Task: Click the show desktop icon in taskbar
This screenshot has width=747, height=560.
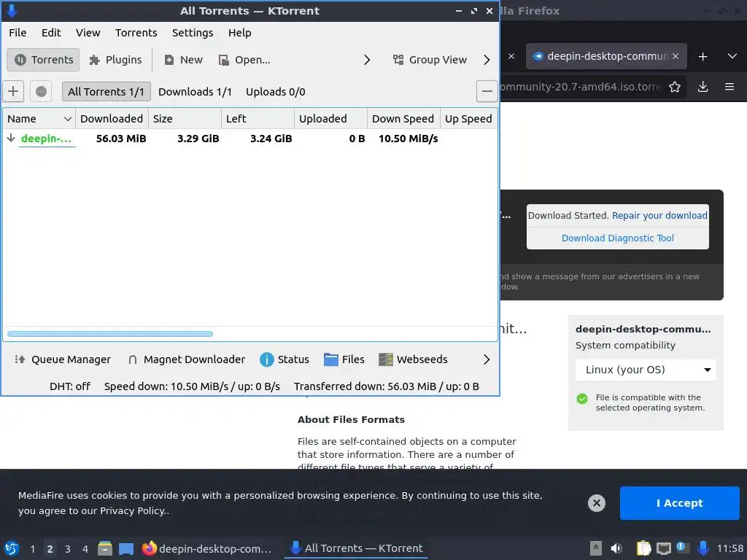Action: 125,548
